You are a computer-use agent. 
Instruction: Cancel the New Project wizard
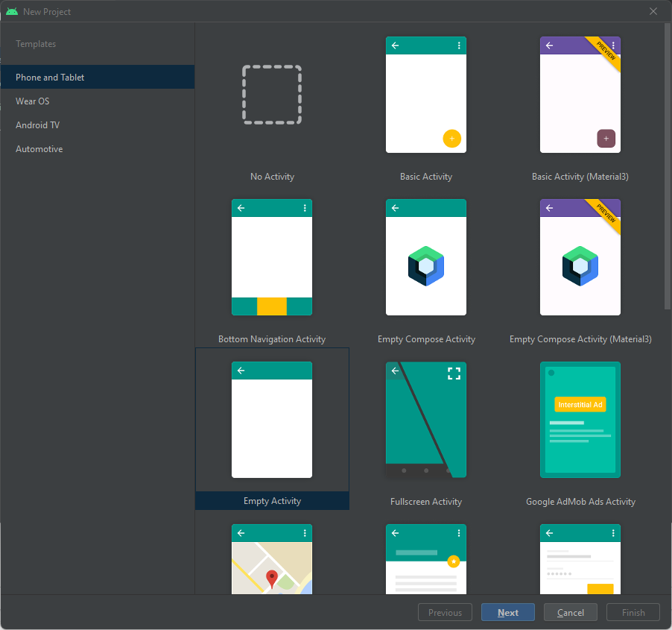pyautogui.click(x=571, y=612)
